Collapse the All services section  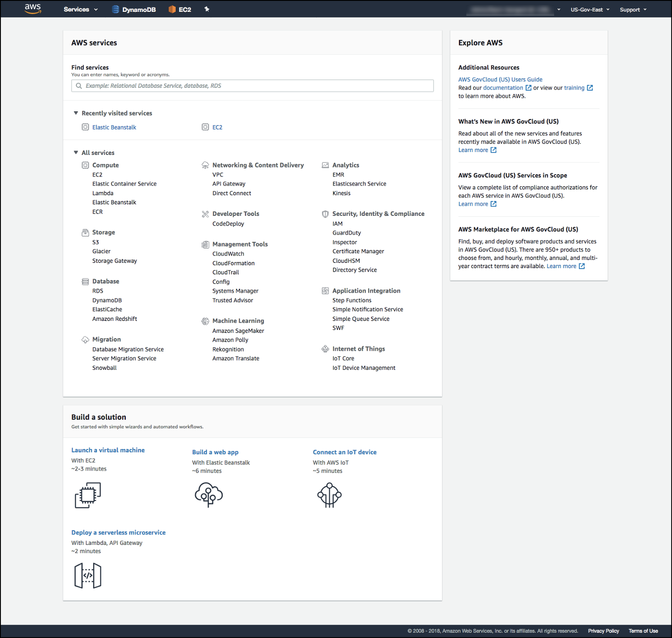click(76, 152)
